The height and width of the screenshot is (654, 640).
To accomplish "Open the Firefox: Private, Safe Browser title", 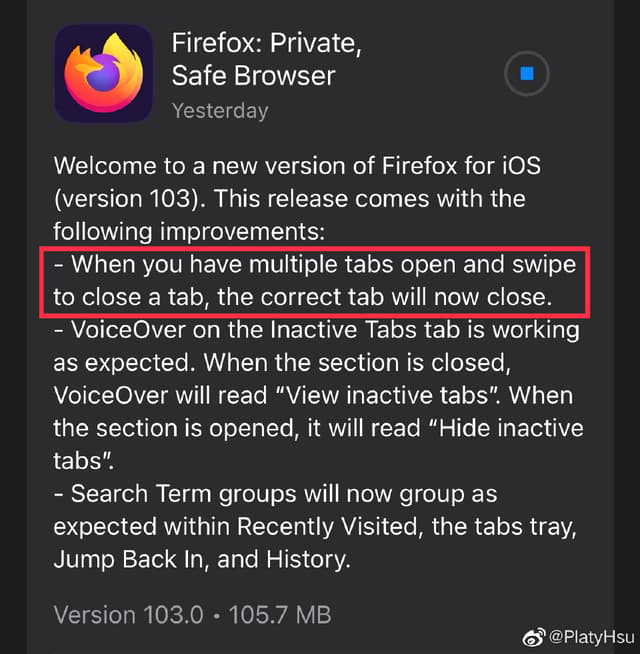I will point(266,59).
